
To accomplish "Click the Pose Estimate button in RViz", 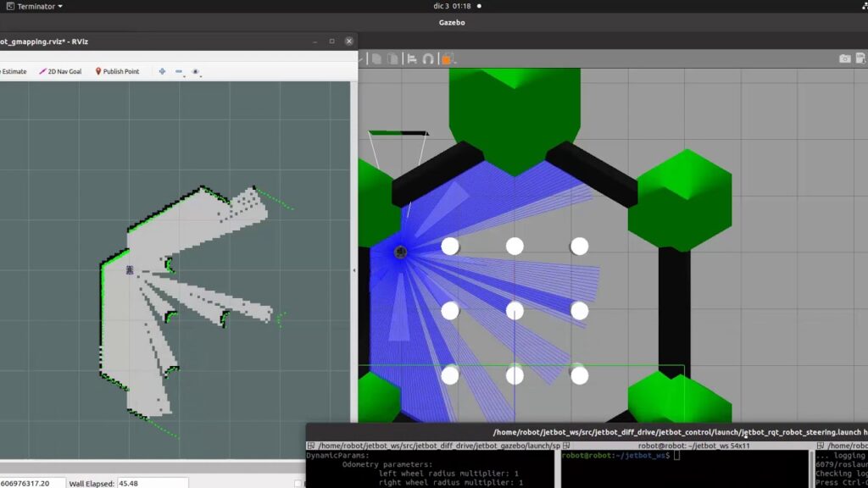I will (14, 72).
